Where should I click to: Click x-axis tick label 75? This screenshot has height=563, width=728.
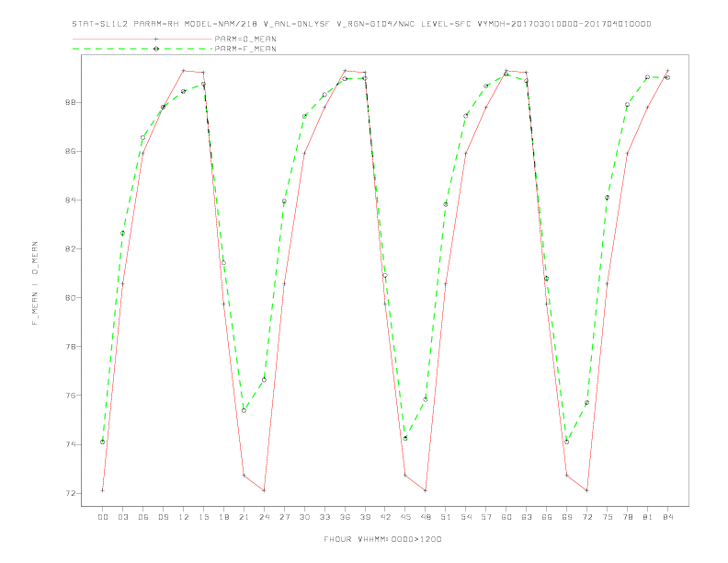coord(608,517)
